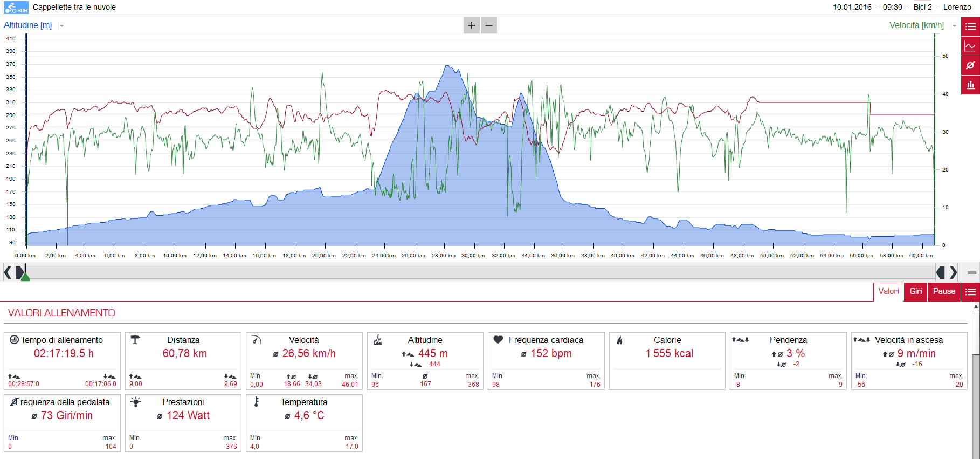Screen dimensions: 980x459
Task: Click average speed value 26,56 km/h
Action: pyautogui.click(x=309, y=353)
